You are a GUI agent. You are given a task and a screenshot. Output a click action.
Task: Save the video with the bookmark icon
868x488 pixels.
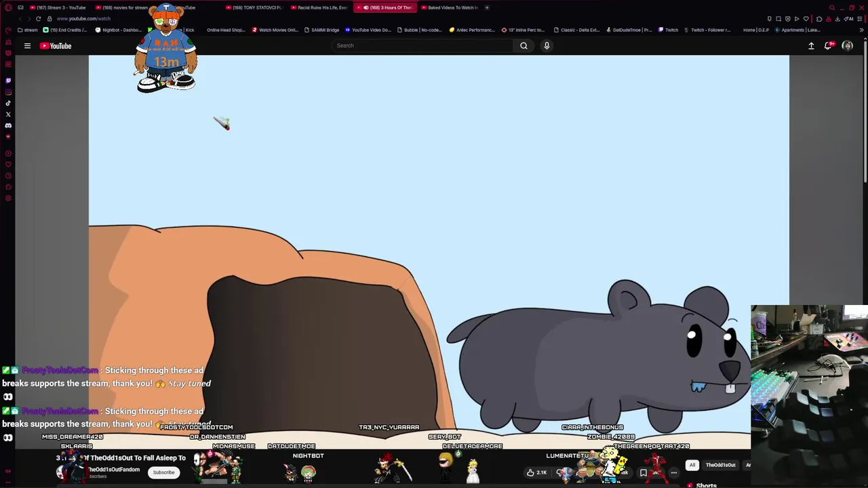pos(643,472)
